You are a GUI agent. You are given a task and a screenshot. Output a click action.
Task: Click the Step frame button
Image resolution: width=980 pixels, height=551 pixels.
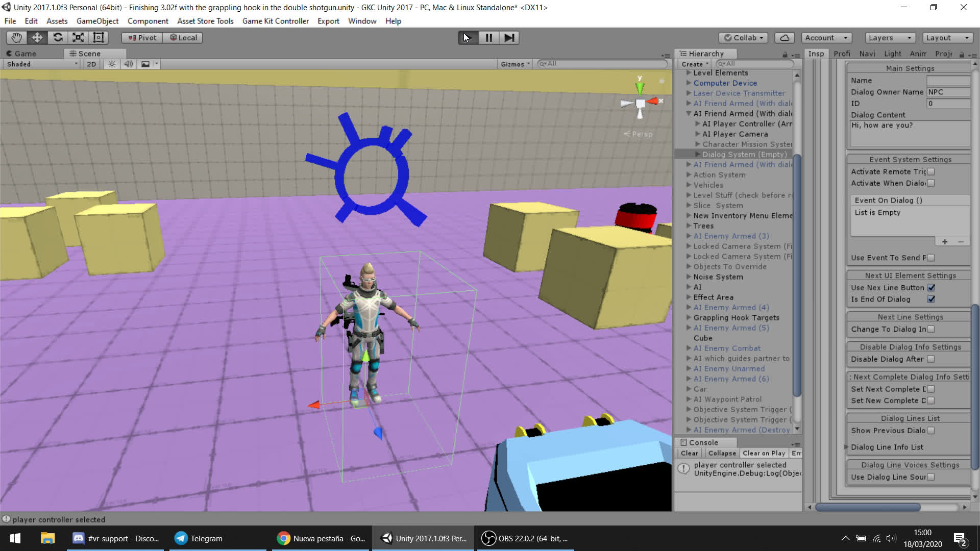509,38
